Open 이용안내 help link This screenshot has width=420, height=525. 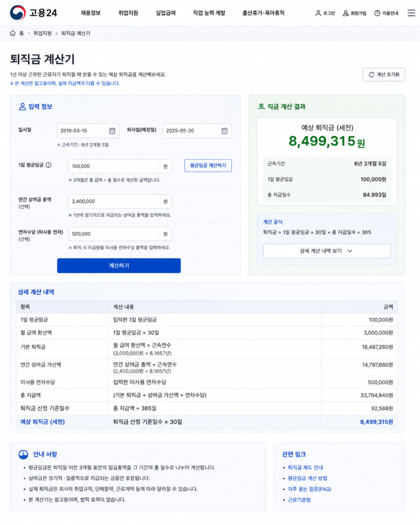click(386, 13)
